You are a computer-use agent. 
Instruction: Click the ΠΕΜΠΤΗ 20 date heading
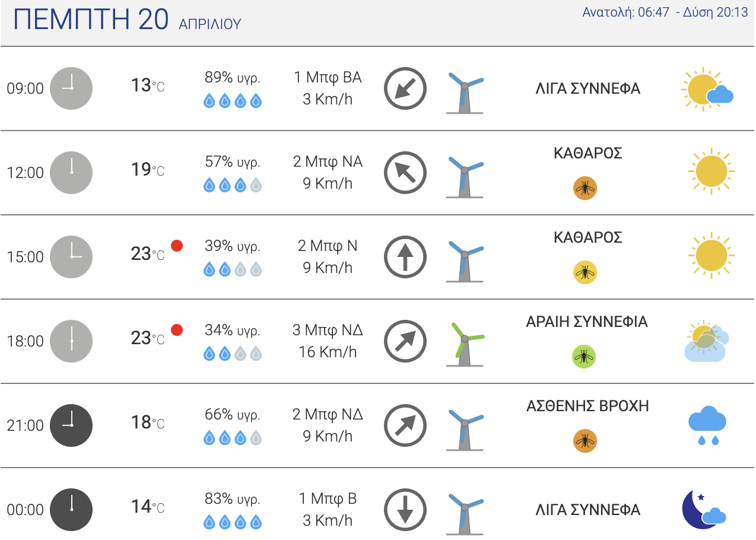pos(91,20)
